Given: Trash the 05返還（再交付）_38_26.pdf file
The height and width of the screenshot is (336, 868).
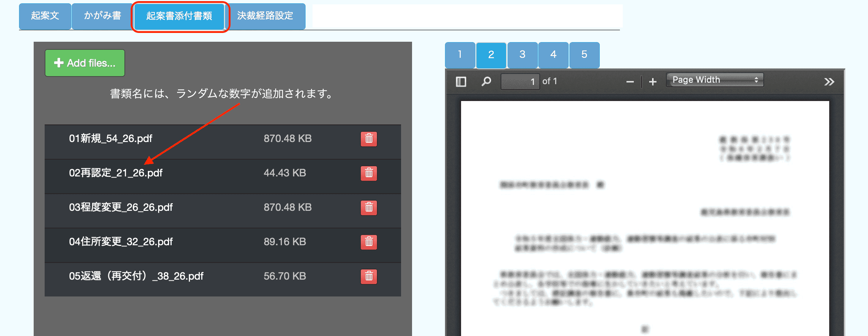Looking at the screenshot, I should pos(368,276).
